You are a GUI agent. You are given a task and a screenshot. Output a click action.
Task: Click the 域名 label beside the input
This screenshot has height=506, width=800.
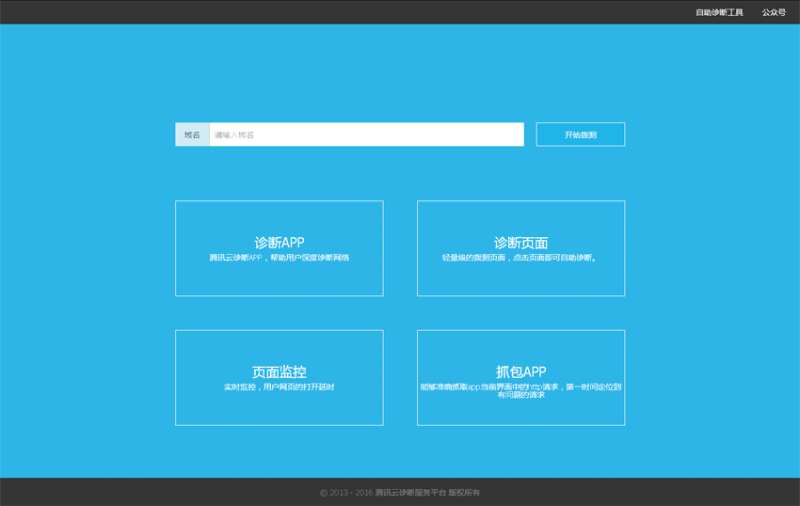point(192,134)
